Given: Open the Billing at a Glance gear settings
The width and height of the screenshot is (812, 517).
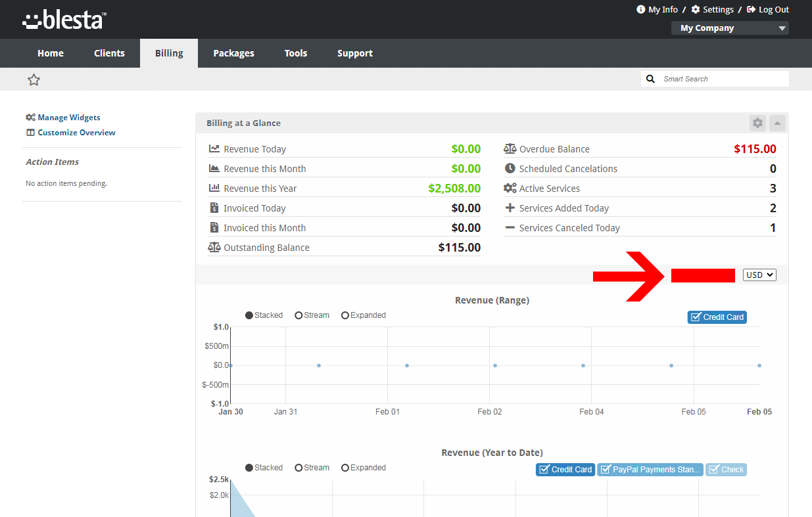Looking at the screenshot, I should pos(757,123).
